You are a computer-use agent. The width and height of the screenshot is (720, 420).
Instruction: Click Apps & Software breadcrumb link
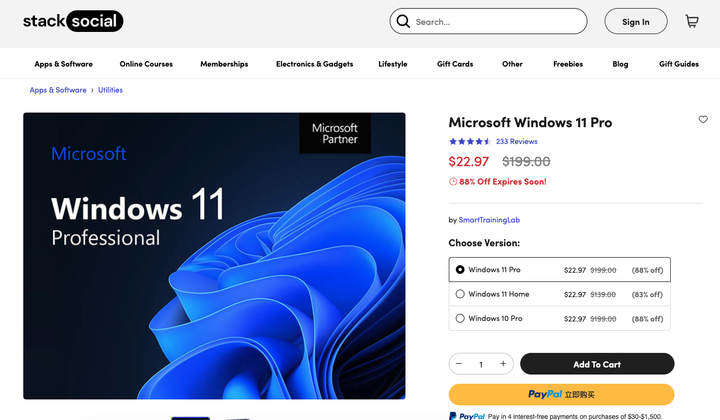click(x=58, y=90)
